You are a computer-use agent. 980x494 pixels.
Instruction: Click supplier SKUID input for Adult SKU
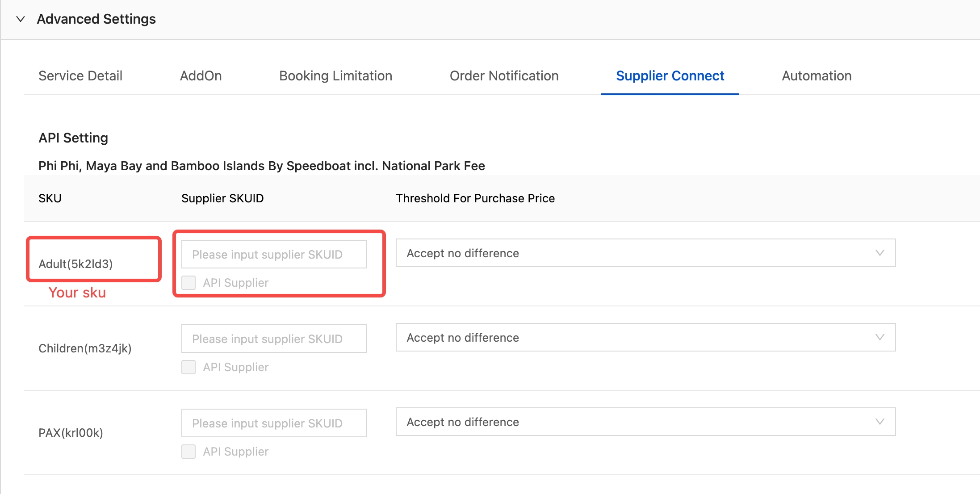click(x=274, y=255)
